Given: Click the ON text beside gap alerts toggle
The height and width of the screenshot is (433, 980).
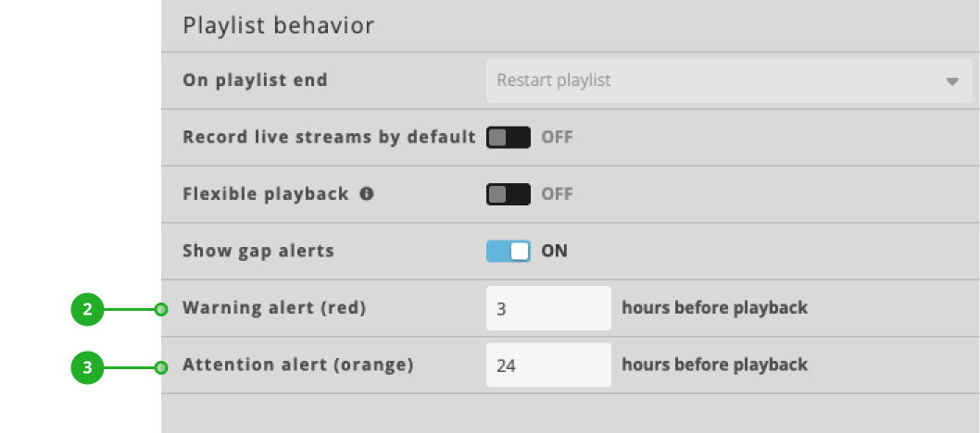Looking at the screenshot, I should coord(554,251).
